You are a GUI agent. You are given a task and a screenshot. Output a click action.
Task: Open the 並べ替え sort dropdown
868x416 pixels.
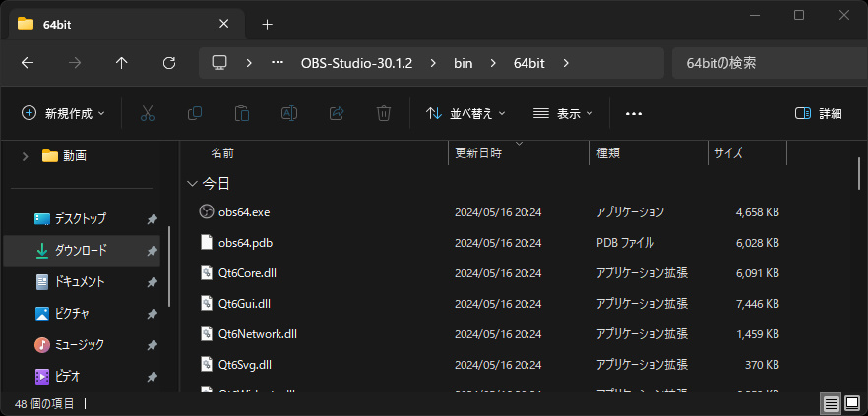465,113
